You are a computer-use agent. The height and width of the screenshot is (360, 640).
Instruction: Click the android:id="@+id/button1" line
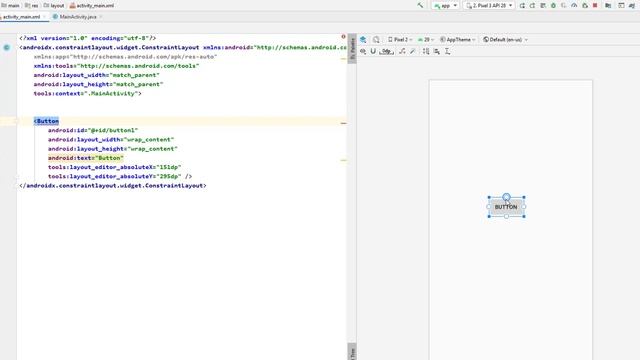pos(93,130)
